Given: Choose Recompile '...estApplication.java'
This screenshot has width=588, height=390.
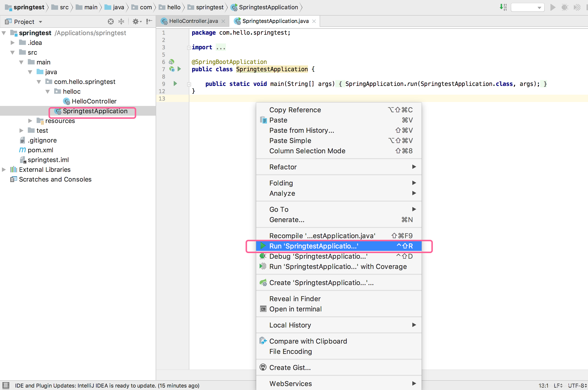Looking at the screenshot, I should point(339,236).
